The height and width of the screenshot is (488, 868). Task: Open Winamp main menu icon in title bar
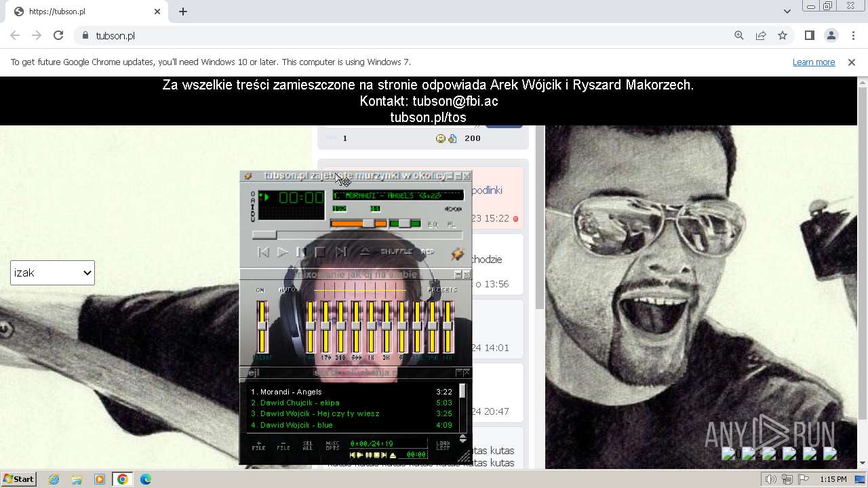[248, 176]
